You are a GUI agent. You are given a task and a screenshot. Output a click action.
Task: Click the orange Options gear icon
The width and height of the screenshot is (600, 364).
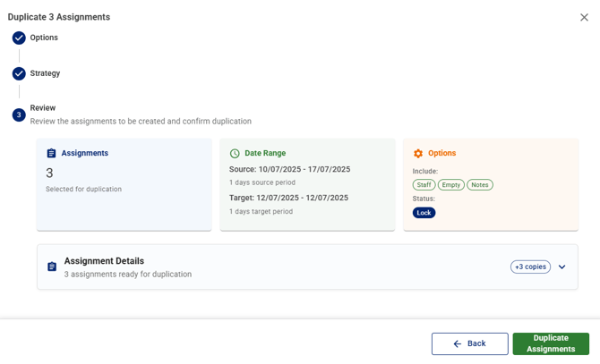[418, 154]
